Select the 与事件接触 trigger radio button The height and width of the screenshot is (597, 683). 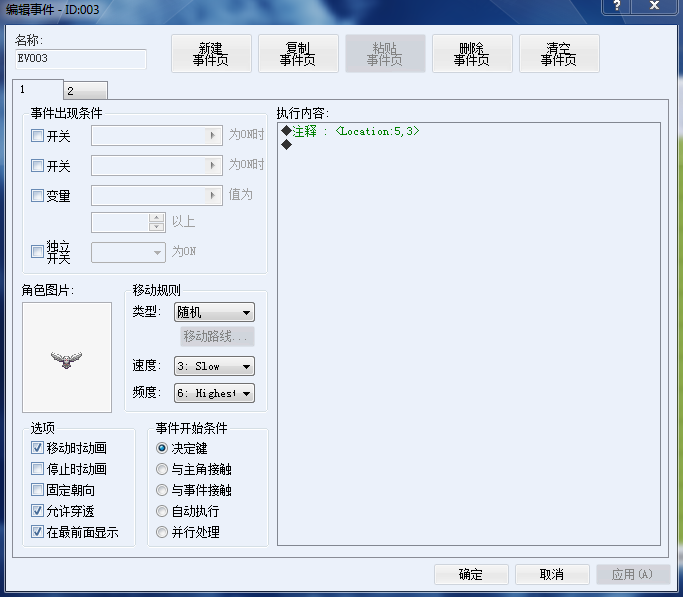(162, 490)
